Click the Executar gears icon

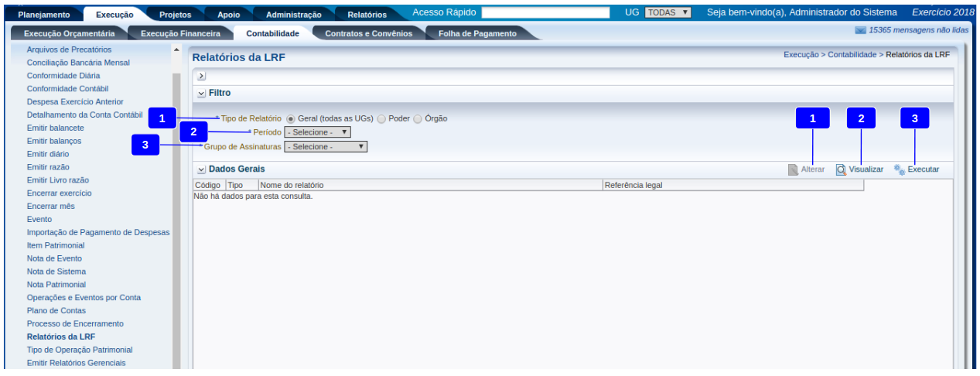[x=899, y=169]
